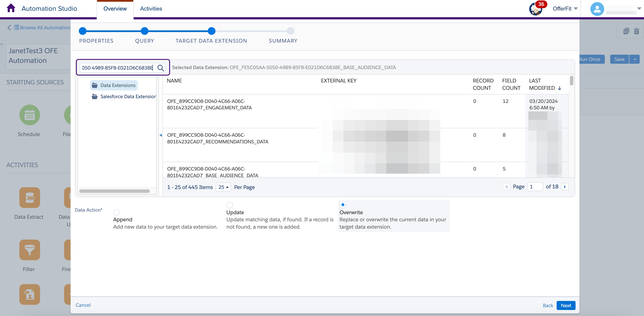Open the Data Extensions folder in tree

click(118, 85)
